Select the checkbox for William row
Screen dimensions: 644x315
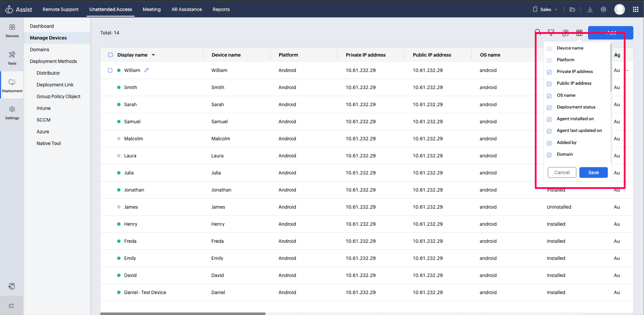(110, 70)
